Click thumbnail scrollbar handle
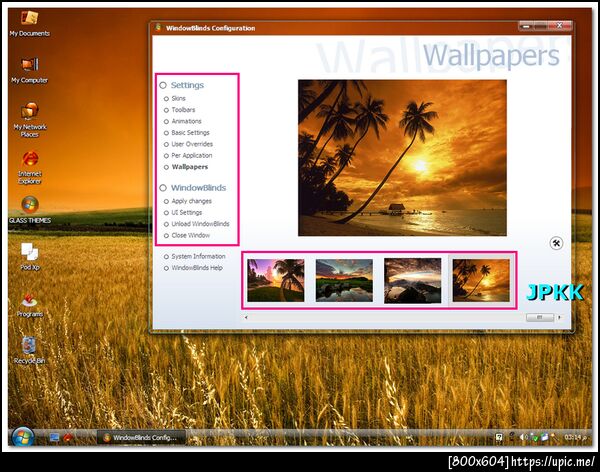This screenshot has width=600, height=472. (540, 317)
